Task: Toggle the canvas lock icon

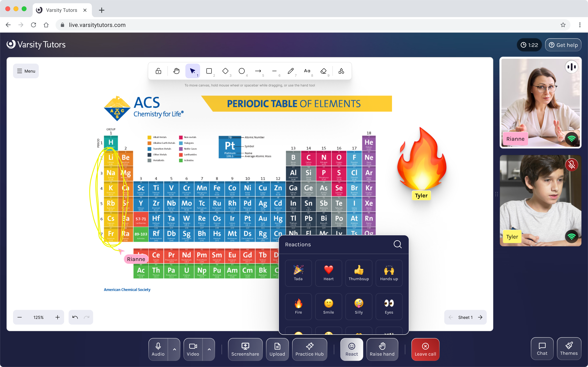Action: coord(158,71)
